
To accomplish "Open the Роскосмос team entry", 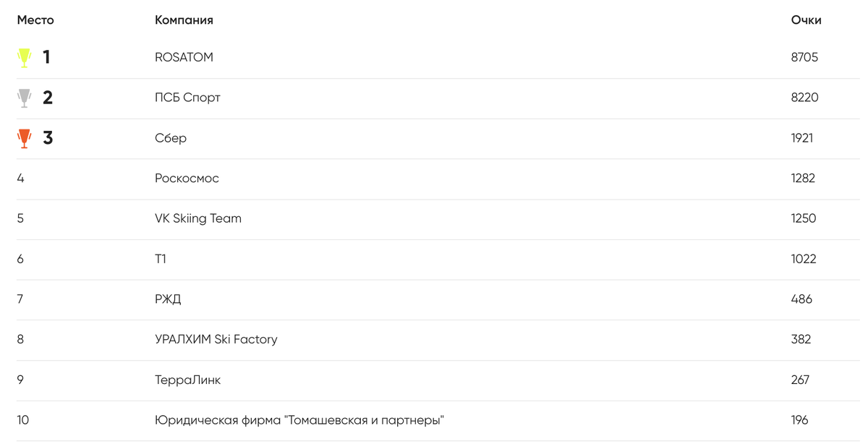I will pos(187,179).
